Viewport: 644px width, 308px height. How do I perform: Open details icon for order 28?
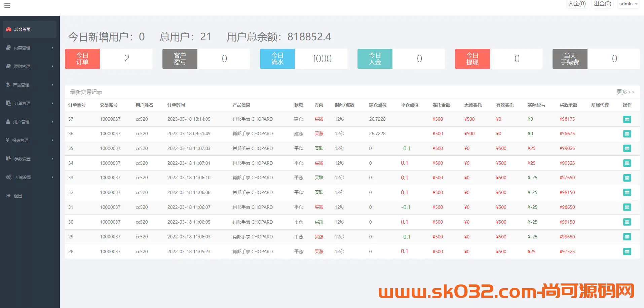click(627, 252)
